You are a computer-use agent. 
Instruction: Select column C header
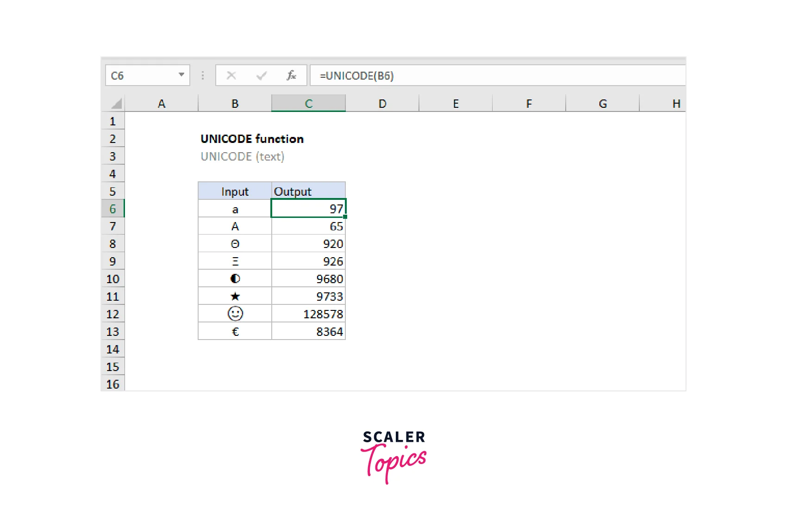point(308,104)
